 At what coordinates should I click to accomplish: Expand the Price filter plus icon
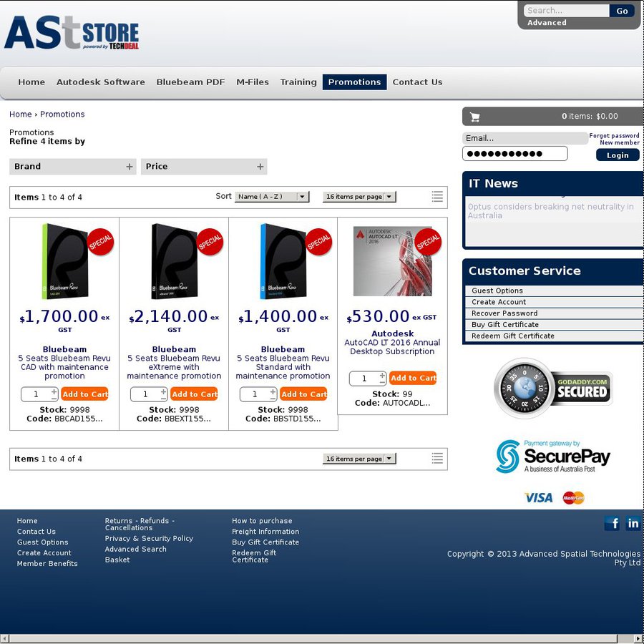[x=260, y=167]
